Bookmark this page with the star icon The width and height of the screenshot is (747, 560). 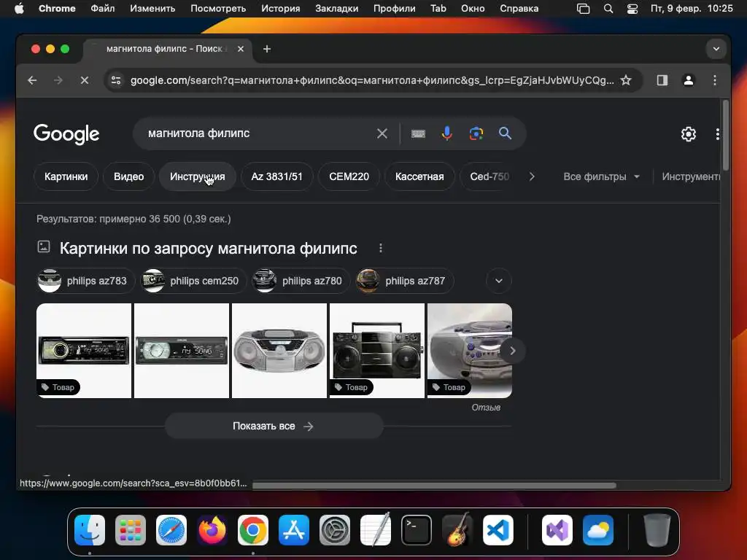click(x=626, y=80)
